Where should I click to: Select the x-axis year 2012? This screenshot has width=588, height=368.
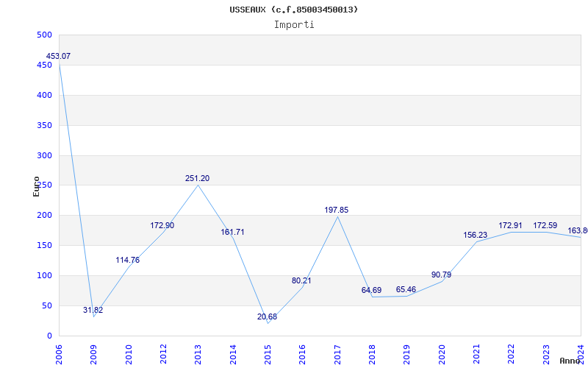pos(163,354)
